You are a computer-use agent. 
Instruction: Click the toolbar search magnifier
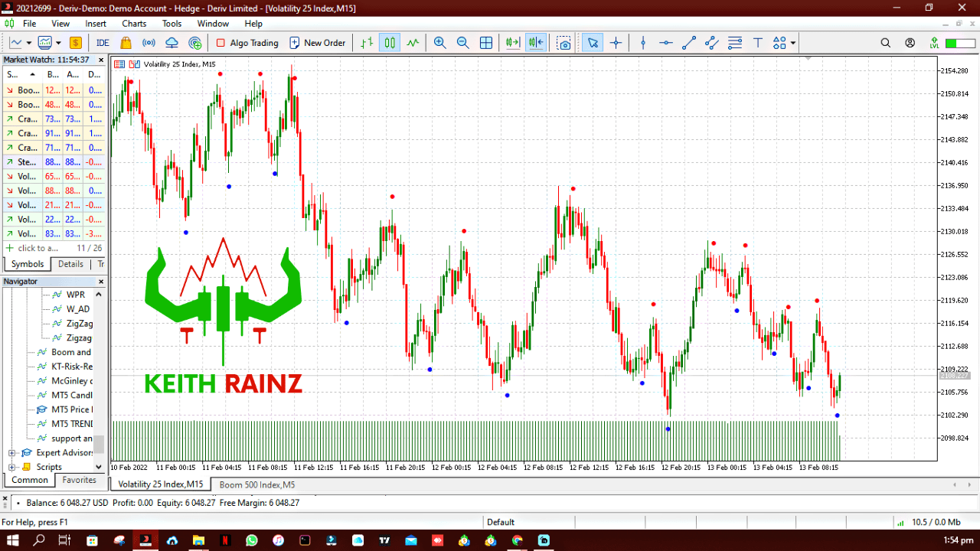pos(886,43)
